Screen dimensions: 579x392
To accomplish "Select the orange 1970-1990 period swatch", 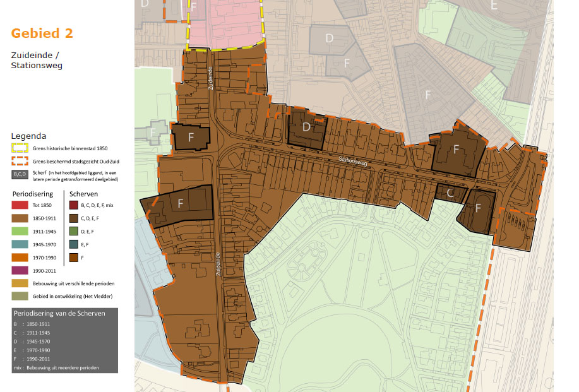I will [x=20, y=258].
